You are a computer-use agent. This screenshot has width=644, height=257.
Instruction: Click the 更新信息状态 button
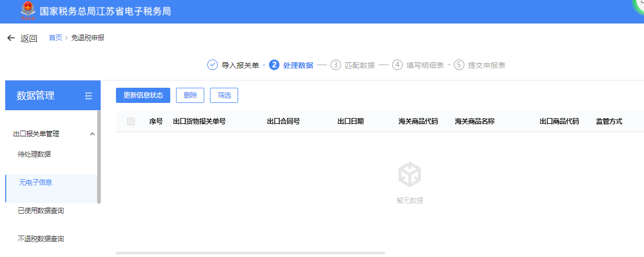pyautogui.click(x=143, y=95)
